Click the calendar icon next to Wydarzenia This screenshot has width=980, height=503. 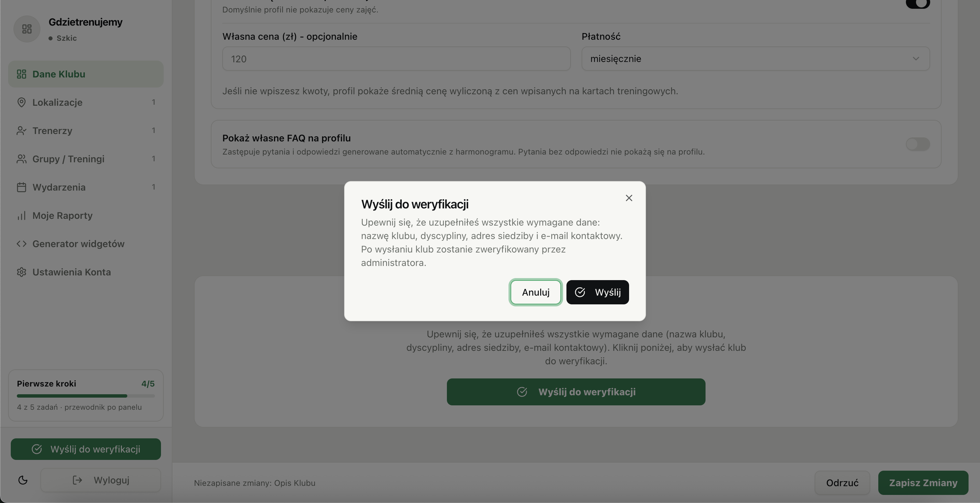tap(22, 187)
